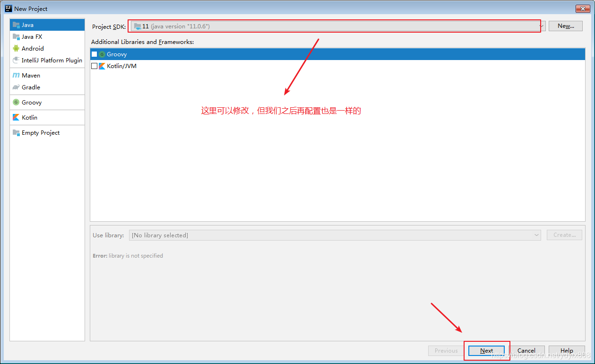The image size is (595, 364).
Task: Select the Groovy row in frameworks list
Action: (337, 54)
